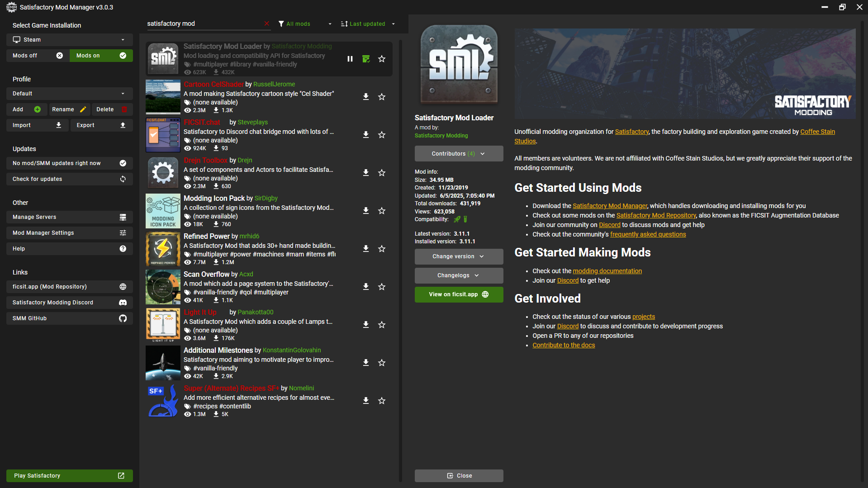Viewport: 868px width, 488px height.
Task: Open the Coffee Stain Studios link
Action: click(x=817, y=132)
